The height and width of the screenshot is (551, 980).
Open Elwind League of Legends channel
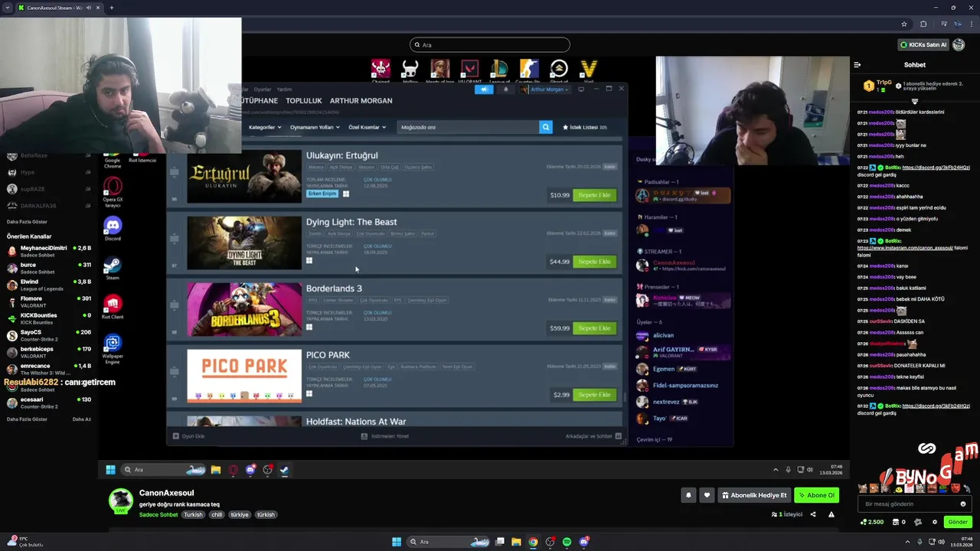point(47,285)
